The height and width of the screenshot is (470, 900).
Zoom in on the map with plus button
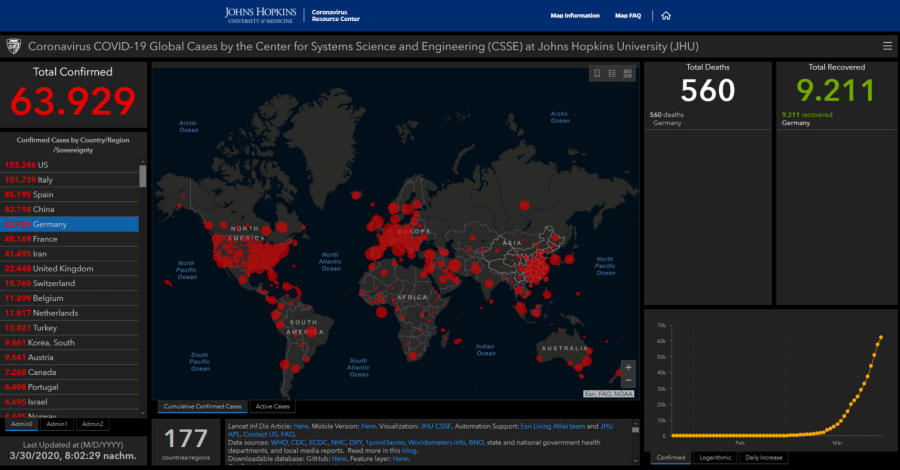point(628,367)
